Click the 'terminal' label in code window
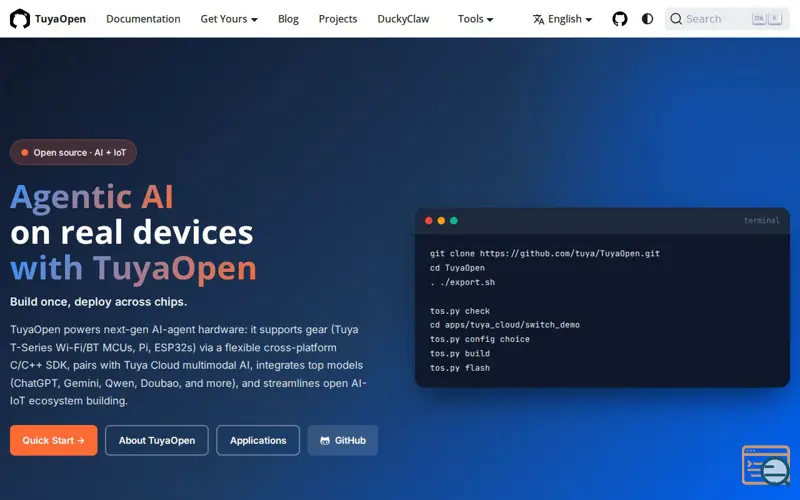Viewport: 800px width, 500px height. [x=762, y=220]
